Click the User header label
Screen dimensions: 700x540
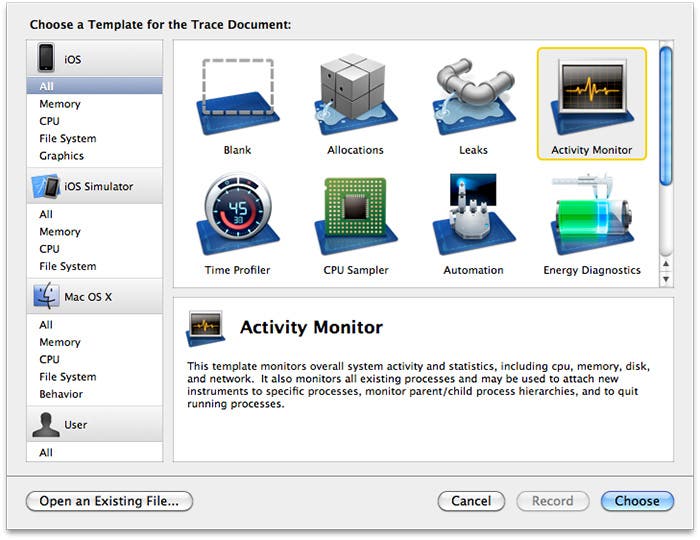pos(75,425)
